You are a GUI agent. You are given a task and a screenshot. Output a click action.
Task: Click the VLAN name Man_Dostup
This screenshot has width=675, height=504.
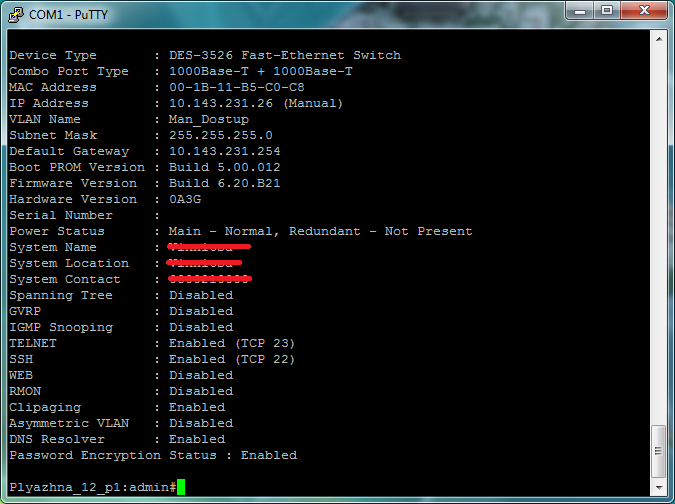point(209,120)
